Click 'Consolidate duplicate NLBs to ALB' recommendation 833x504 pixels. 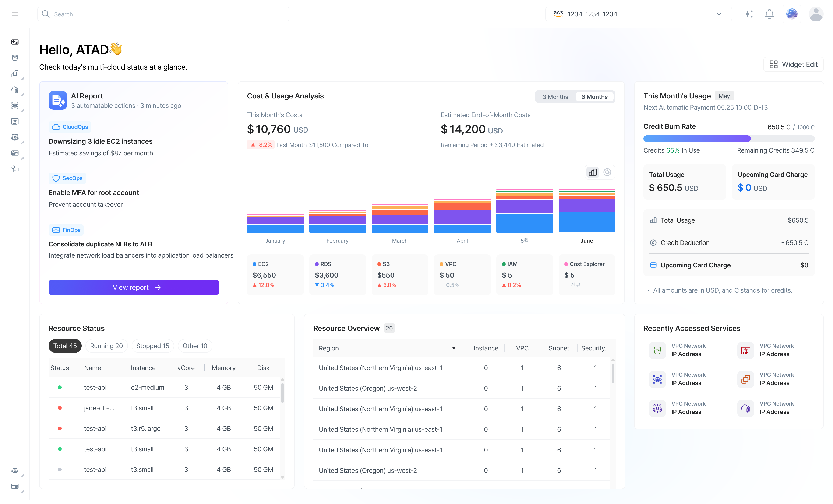pyautogui.click(x=100, y=244)
